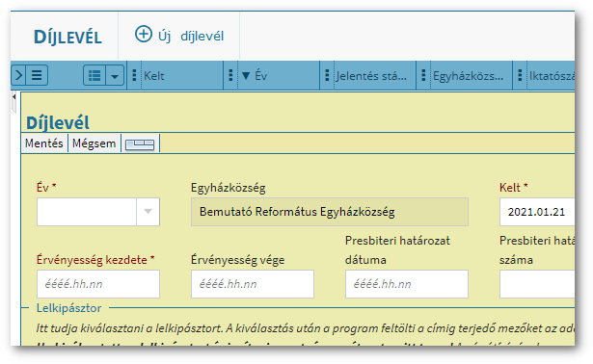Click the Mentés button
The image size is (593, 364).
(44, 143)
